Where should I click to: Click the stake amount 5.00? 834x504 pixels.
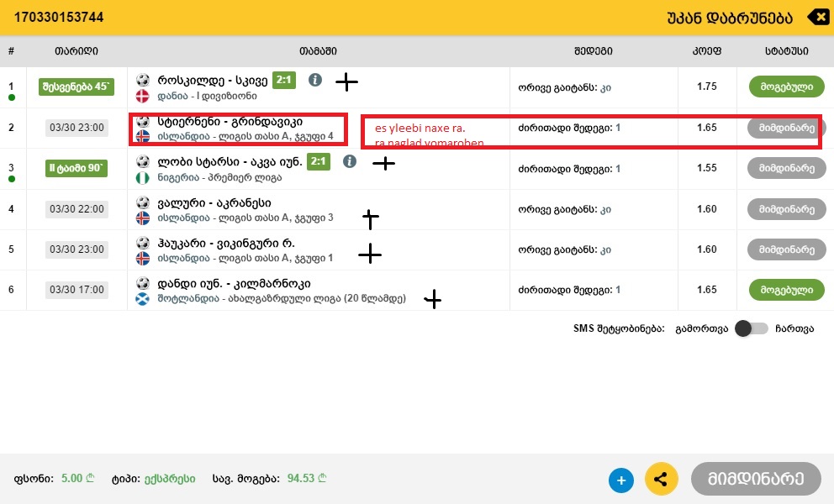[77, 479]
